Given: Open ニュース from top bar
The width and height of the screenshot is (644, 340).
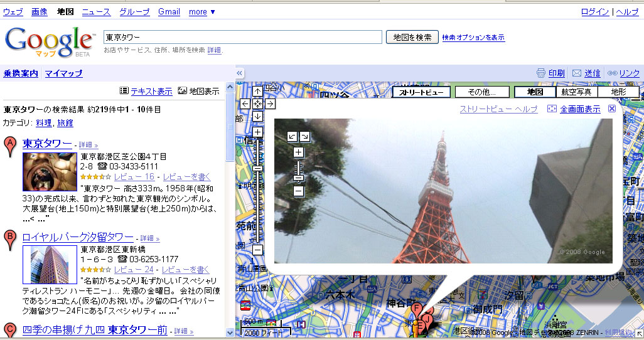Looking at the screenshot, I should [x=96, y=12].
